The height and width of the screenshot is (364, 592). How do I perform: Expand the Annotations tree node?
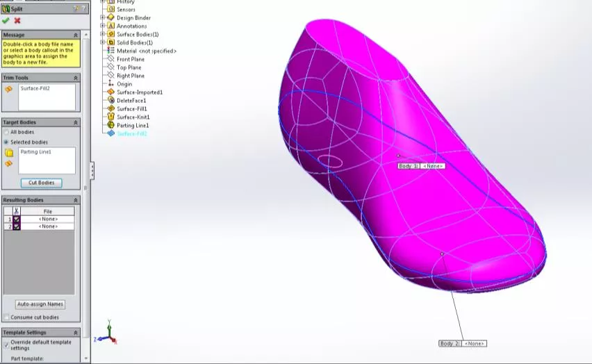tap(102, 26)
